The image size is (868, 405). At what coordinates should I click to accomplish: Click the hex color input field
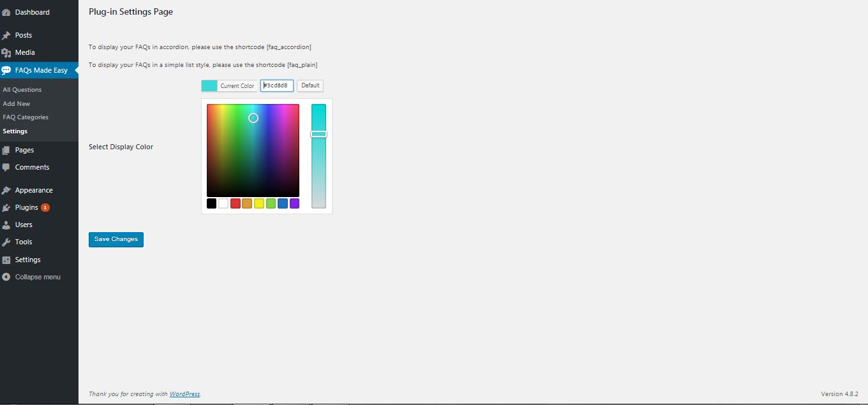click(277, 85)
